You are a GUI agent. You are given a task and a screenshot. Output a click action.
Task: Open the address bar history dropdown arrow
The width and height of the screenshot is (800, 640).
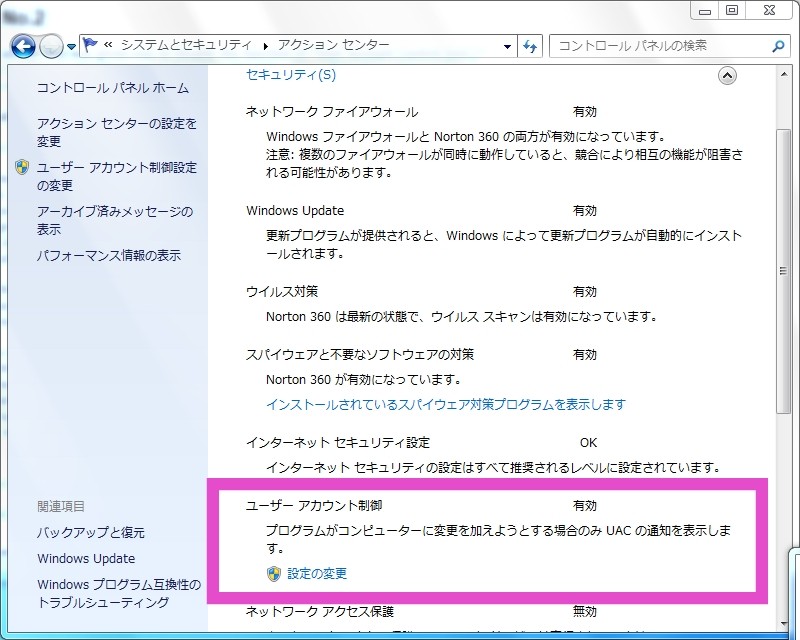click(507, 46)
